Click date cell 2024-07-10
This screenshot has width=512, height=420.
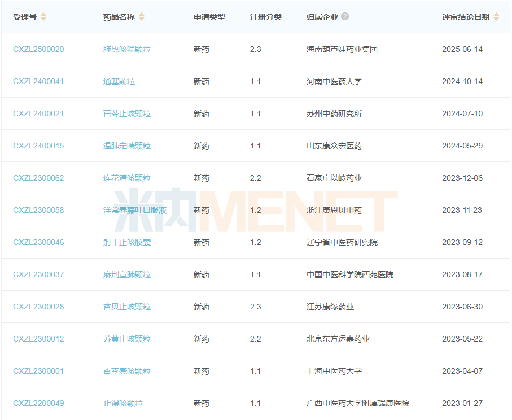click(x=462, y=113)
